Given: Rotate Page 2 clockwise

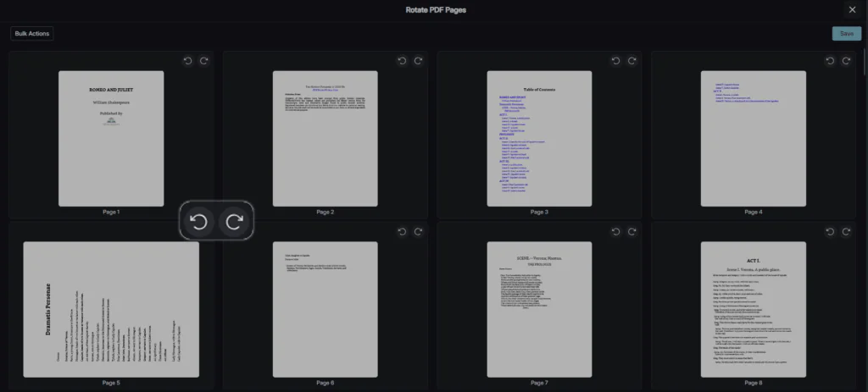Looking at the screenshot, I should (x=418, y=61).
